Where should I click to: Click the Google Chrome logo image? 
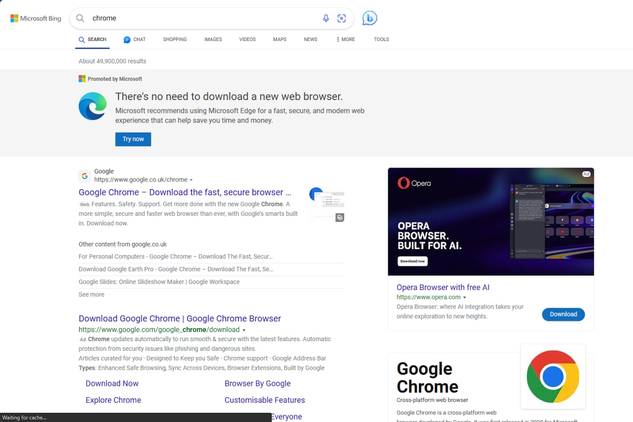(x=553, y=376)
